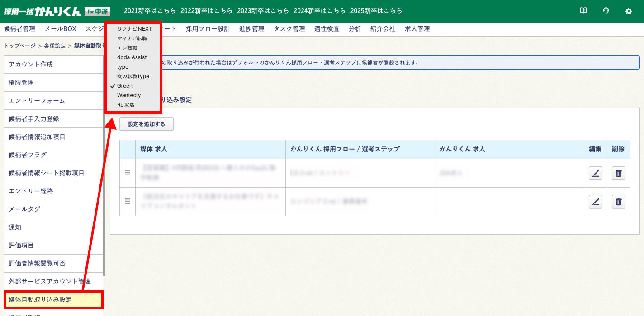644x316 pixels.
Task: Follow the 2025新卒はこちら link
Action: [x=376, y=11]
